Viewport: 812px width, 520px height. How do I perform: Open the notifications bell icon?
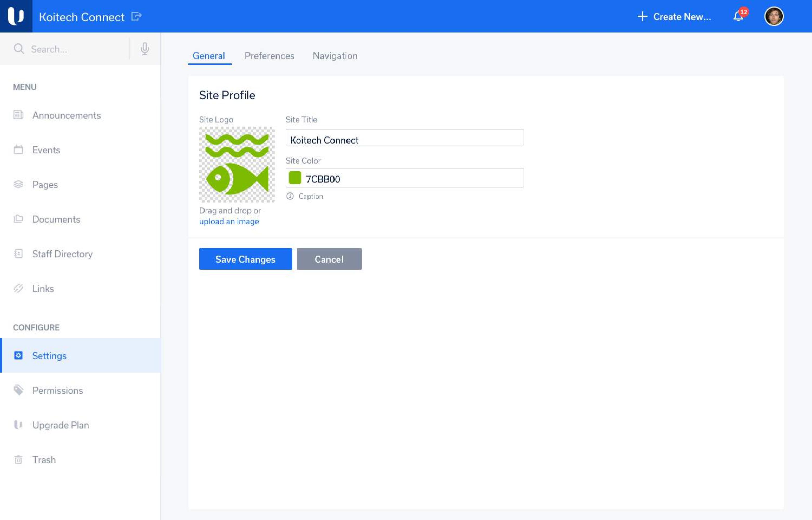click(x=738, y=16)
